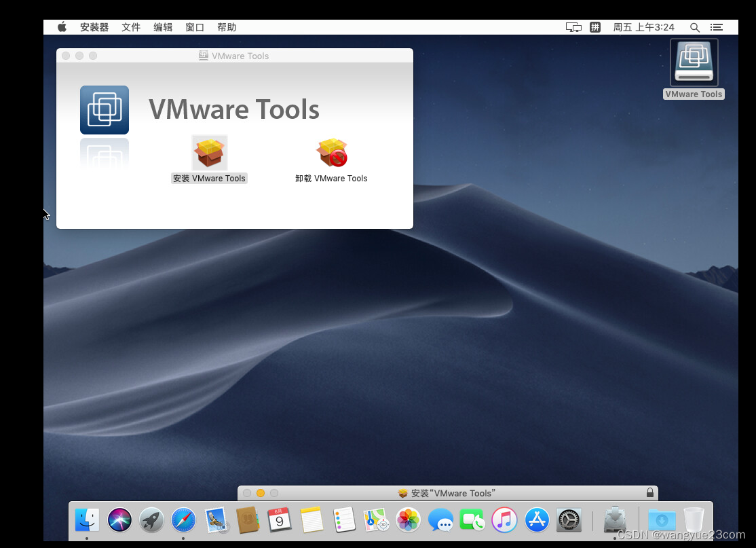
Task: Open Spotlight search in menu bar
Action: point(695,27)
